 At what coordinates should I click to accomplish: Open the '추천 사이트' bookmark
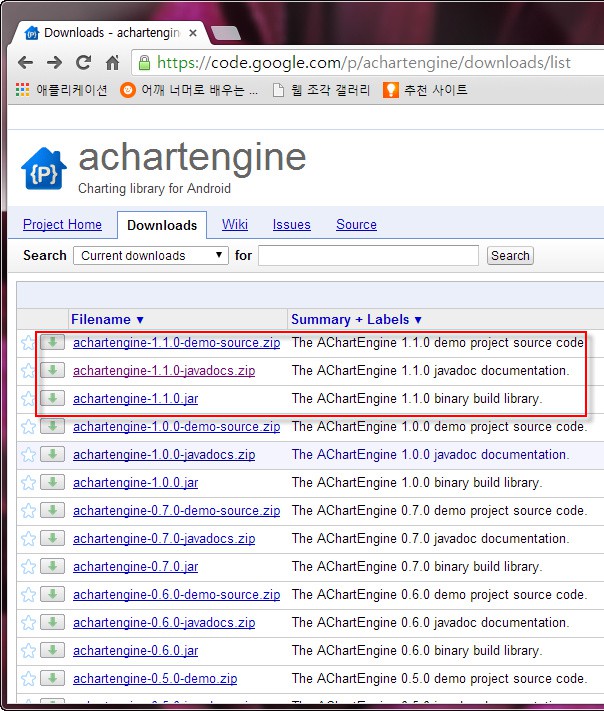click(x=425, y=90)
